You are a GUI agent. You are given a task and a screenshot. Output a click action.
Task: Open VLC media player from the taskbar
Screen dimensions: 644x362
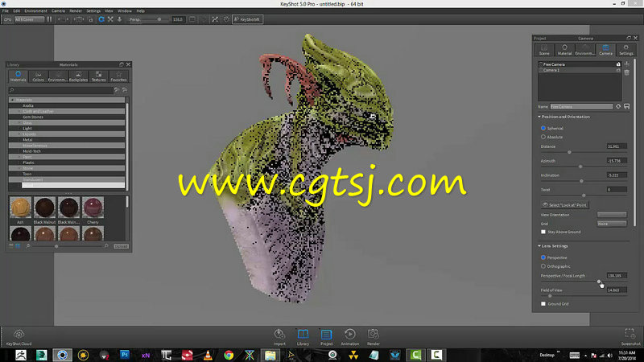[208, 355]
